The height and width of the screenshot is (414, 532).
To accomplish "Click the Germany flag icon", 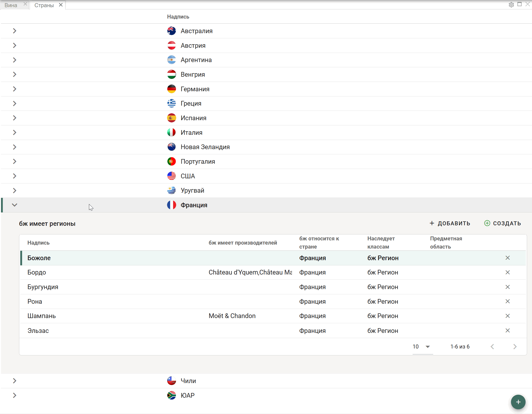I will tap(171, 89).
